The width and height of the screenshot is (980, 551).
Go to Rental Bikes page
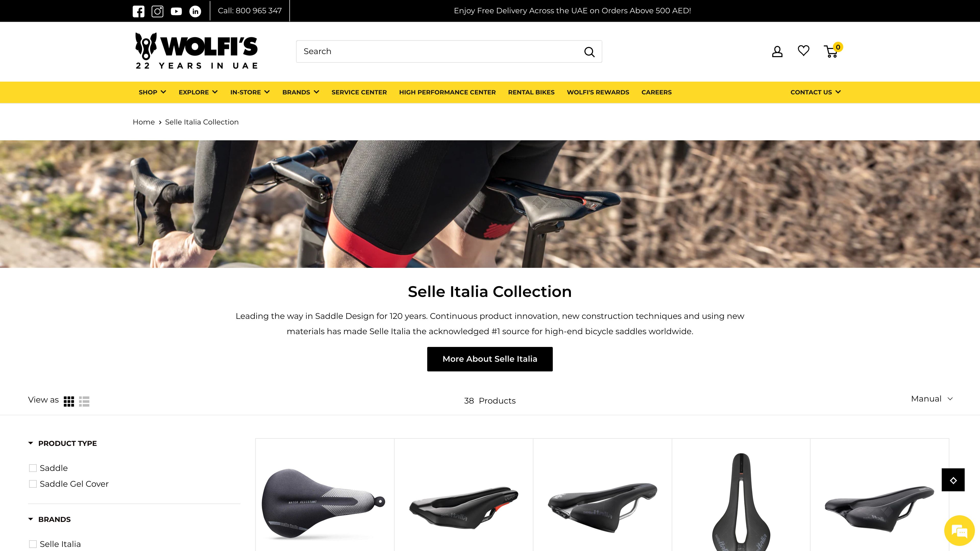(531, 92)
